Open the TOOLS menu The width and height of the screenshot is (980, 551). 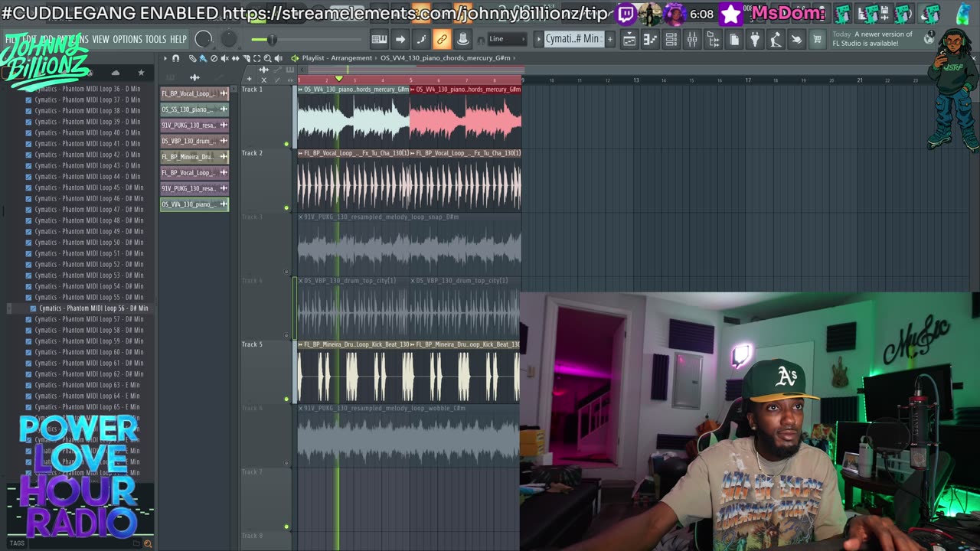(155, 39)
